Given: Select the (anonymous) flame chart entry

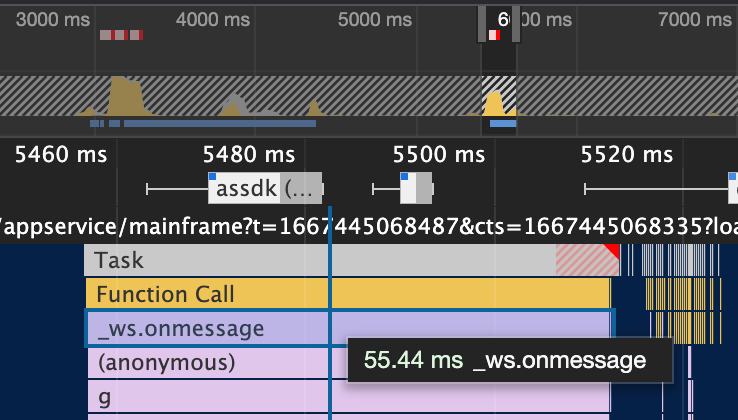Looking at the screenshot, I should tap(200, 362).
